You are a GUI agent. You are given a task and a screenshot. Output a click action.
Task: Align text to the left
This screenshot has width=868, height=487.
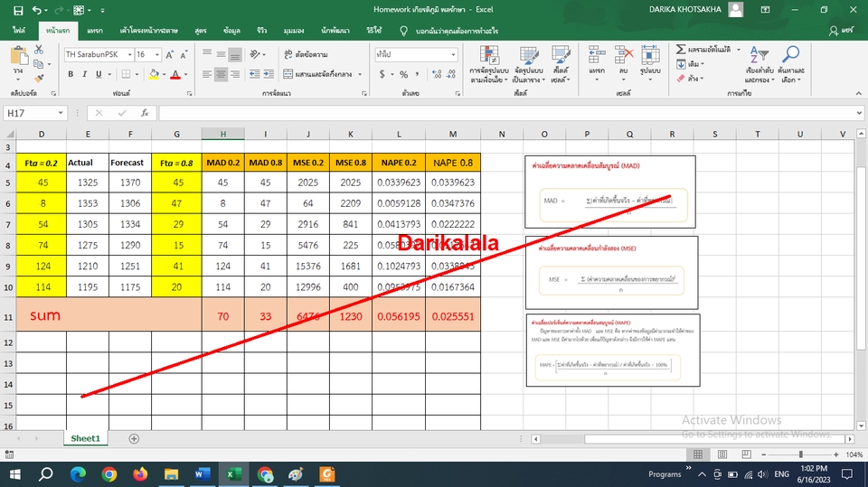tap(206, 74)
